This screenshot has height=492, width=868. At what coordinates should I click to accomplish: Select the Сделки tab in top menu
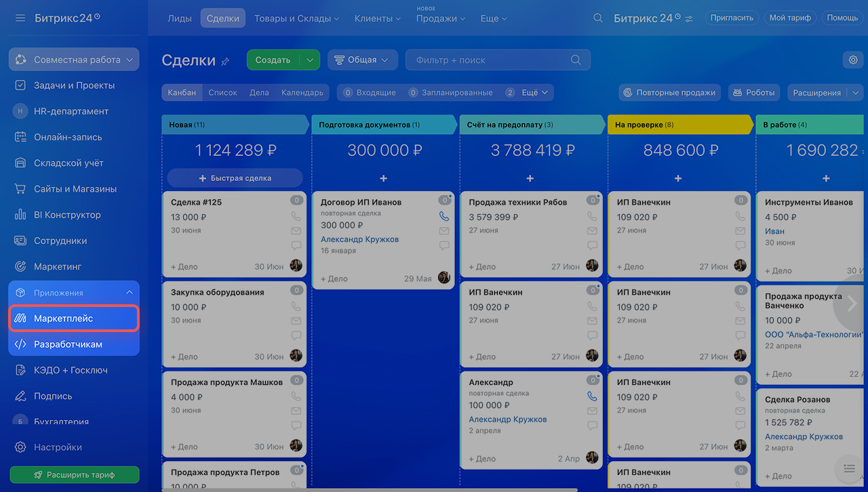[223, 18]
